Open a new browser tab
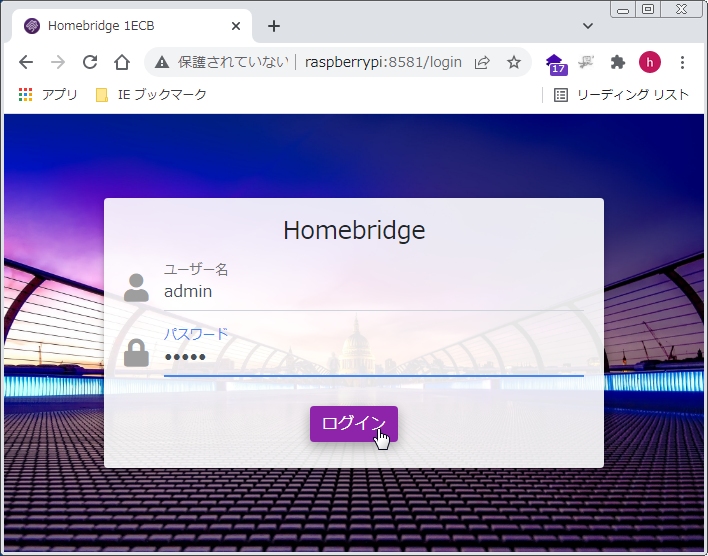The height and width of the screenshot is (556, 708). click(x=274, y=26)
